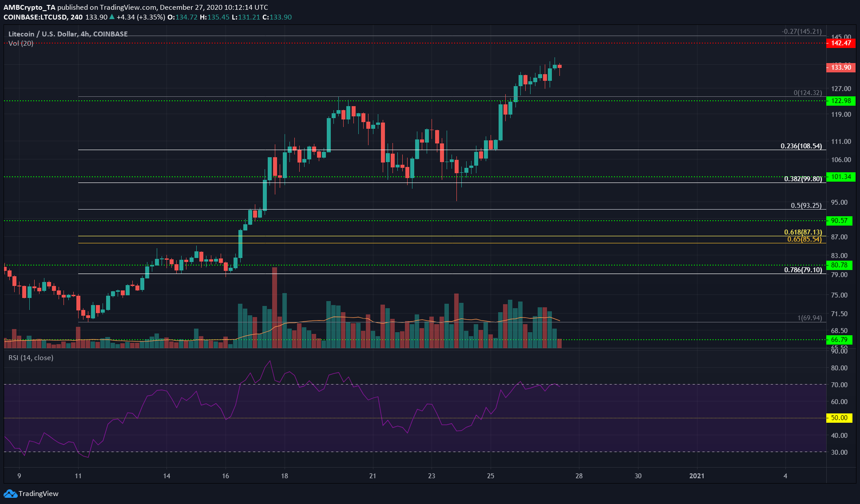Image resolution: width=860 pixels, height=504 pixels.
Task: Click the TradingView wordmark text
Action: (x=39, y=493)
